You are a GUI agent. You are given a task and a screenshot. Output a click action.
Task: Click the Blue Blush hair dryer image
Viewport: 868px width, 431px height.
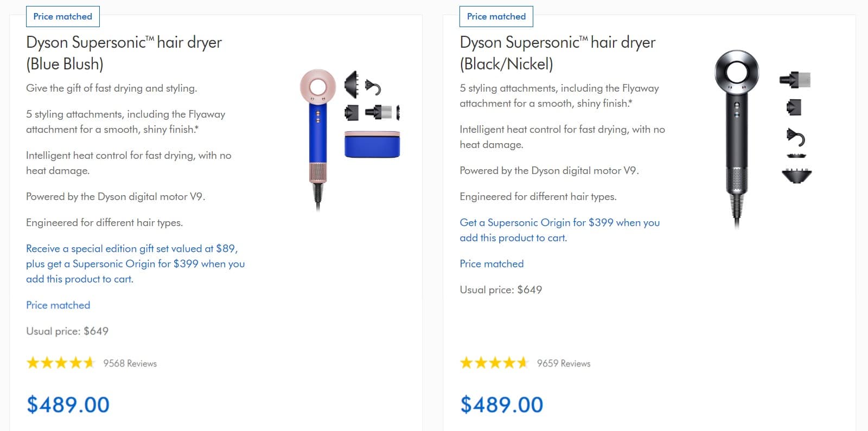coord(318,139)
